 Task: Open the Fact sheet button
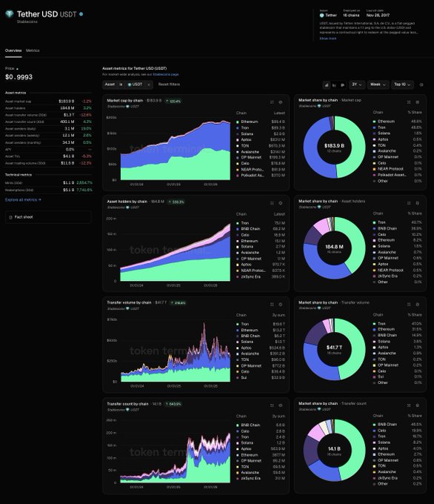coord(48,217)
